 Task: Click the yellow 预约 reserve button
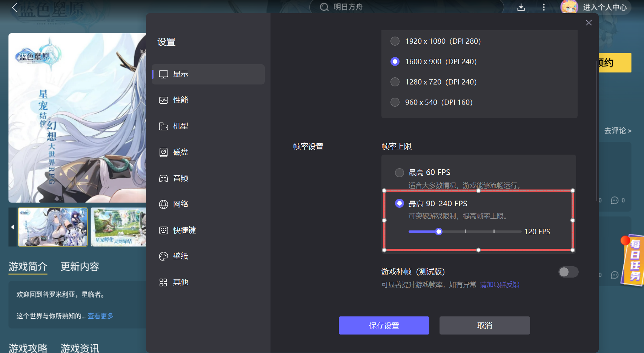(x=615, y=63)
